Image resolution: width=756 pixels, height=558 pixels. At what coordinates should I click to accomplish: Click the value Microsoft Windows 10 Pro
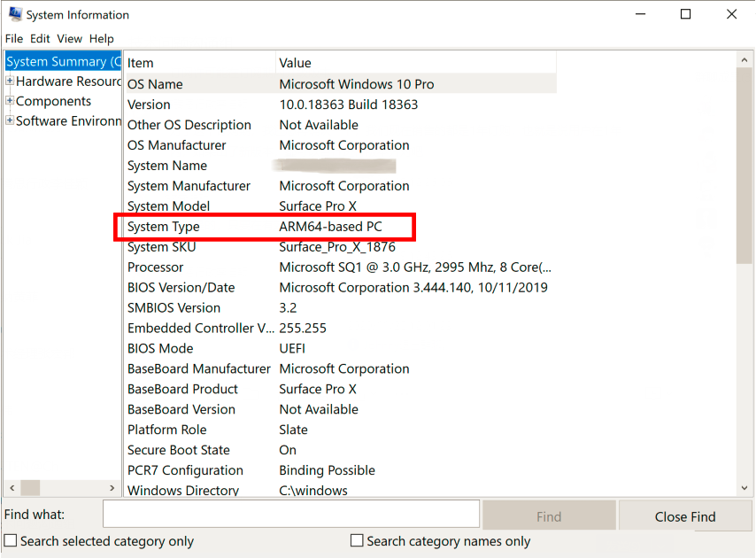[x=356, y=84]
